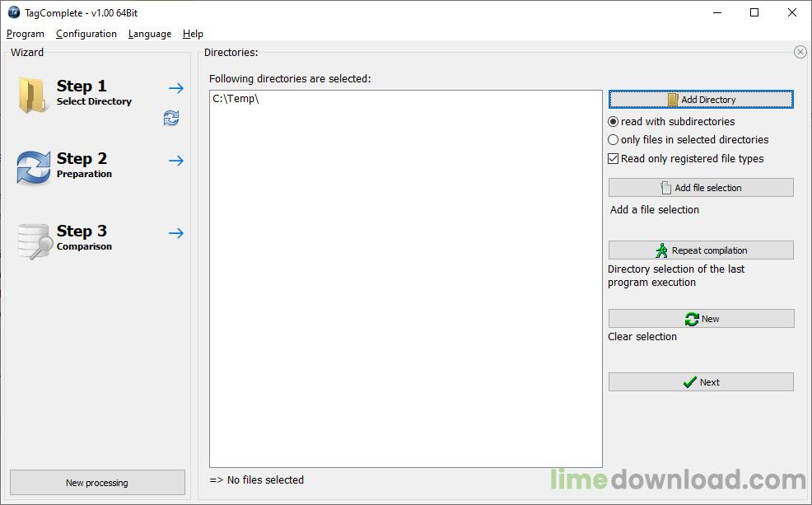Close the TagComplete window

[791, 12]
